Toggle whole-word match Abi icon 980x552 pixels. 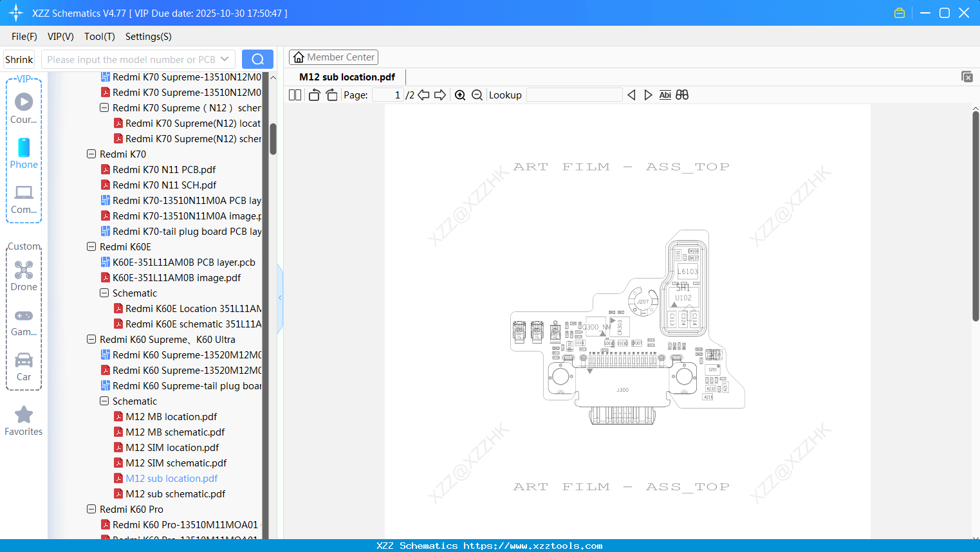pos(665,95)
